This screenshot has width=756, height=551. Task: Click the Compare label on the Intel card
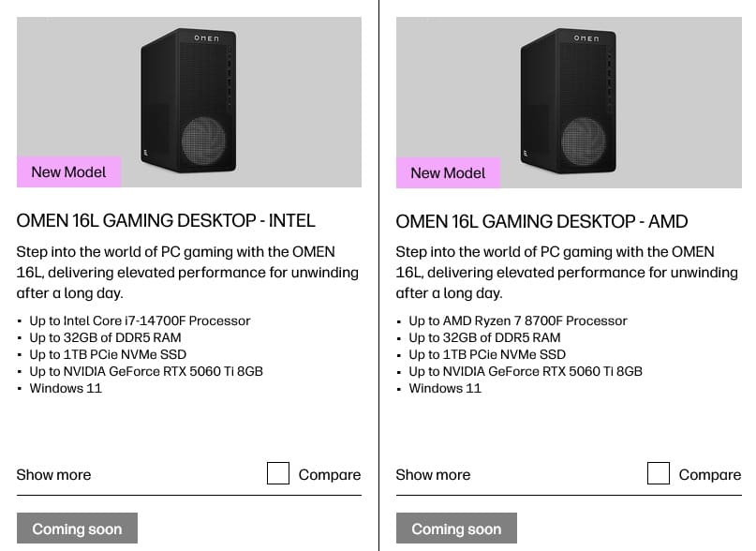[x=330, y=475]
